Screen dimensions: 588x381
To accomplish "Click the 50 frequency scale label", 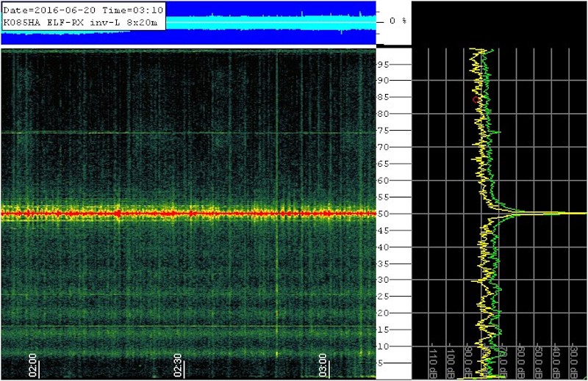I will coord(404,214).
